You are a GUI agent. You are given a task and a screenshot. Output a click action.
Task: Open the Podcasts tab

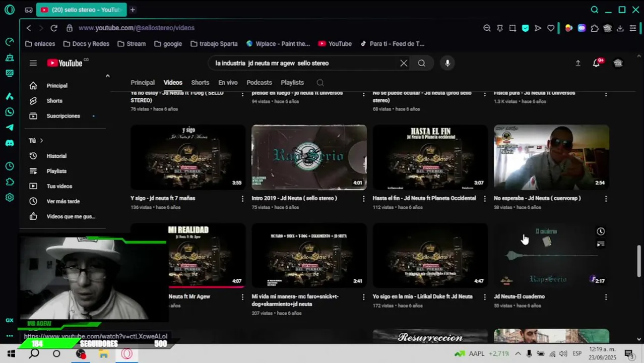(259, 83)
